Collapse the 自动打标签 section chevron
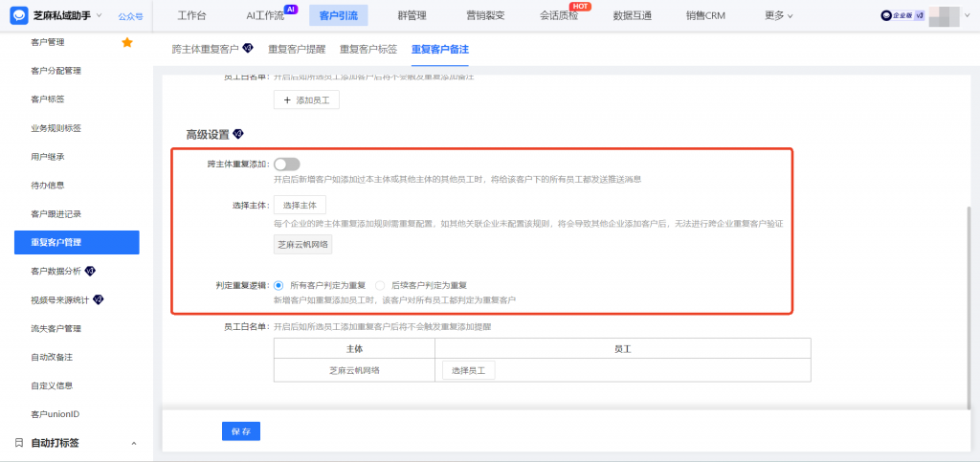This screenshot has height=462, width=980. click(x=134, y=443)
